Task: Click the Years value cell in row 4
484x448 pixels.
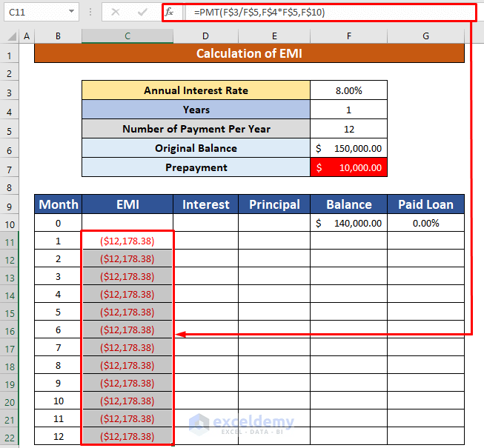Action: [x=349, y=110]
